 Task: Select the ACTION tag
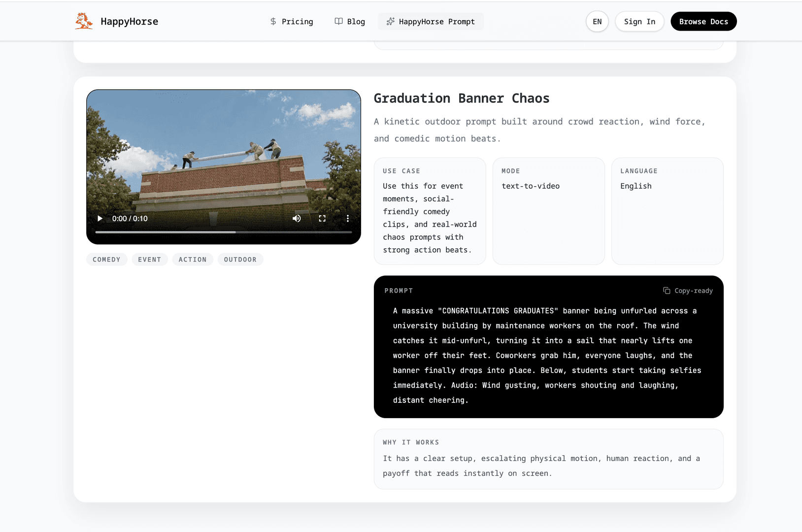tap(193, 260)
